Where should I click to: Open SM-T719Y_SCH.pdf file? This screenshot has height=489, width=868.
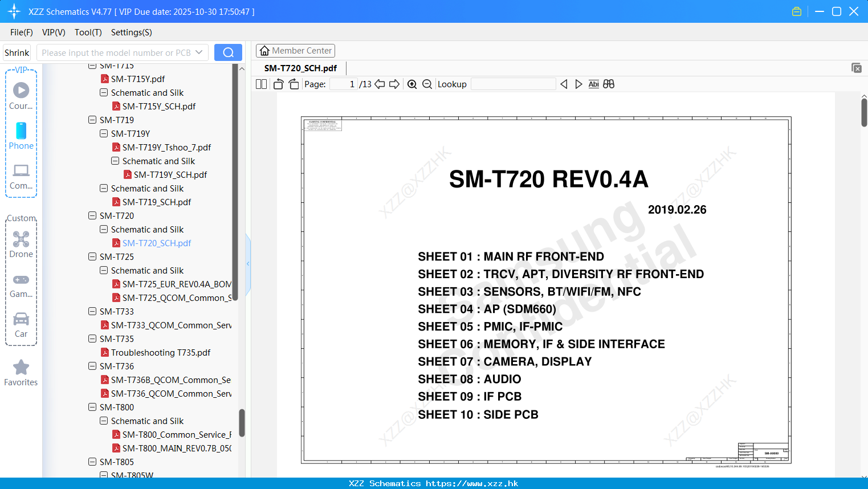click(x=170, y=174)
